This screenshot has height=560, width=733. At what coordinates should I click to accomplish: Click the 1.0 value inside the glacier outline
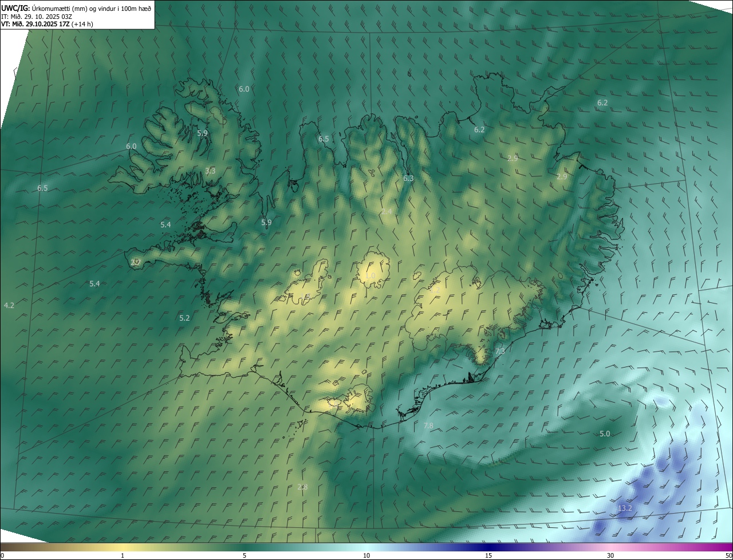pos(371,276)
